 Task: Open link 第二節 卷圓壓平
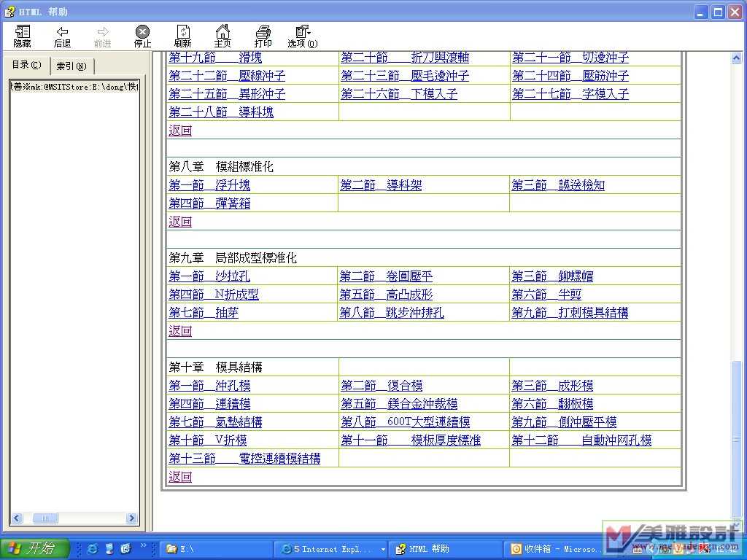click(x=387, y=276)
